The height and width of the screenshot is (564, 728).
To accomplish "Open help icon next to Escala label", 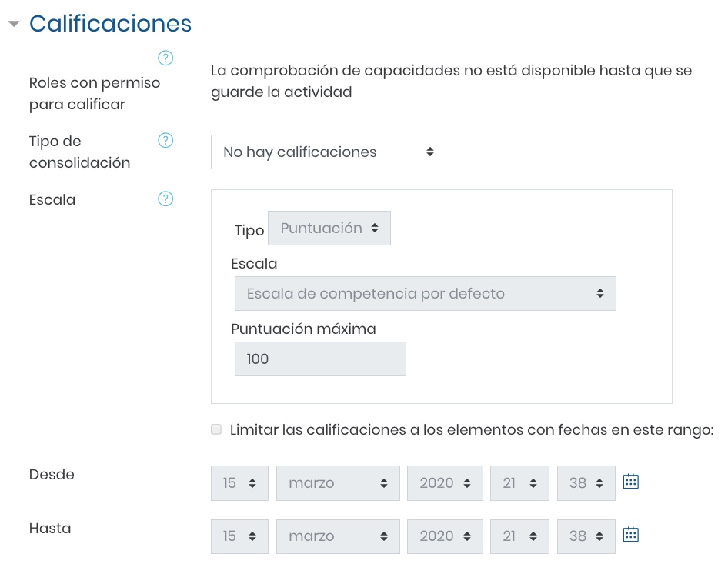I will [x=165, y=199].
